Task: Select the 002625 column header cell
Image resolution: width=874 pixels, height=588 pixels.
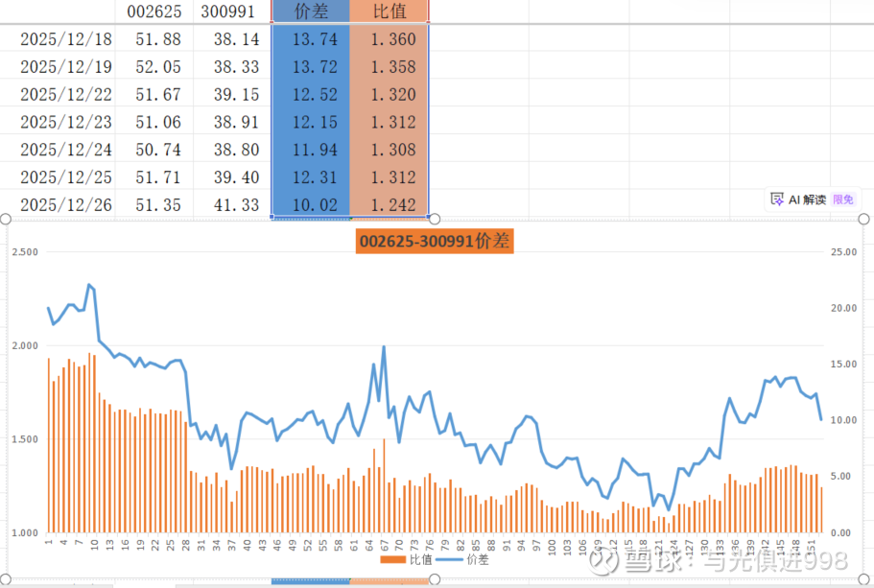Action: pyautogui.click(x=154, y=12)
